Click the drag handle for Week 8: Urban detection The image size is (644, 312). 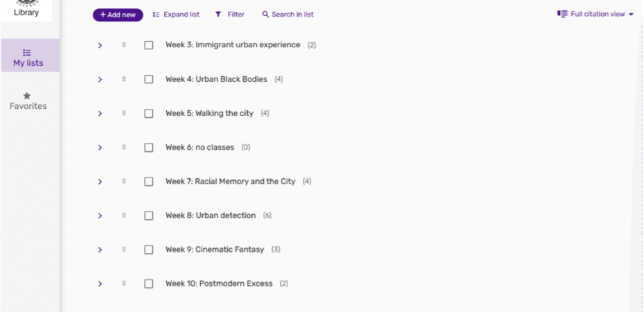124,216
